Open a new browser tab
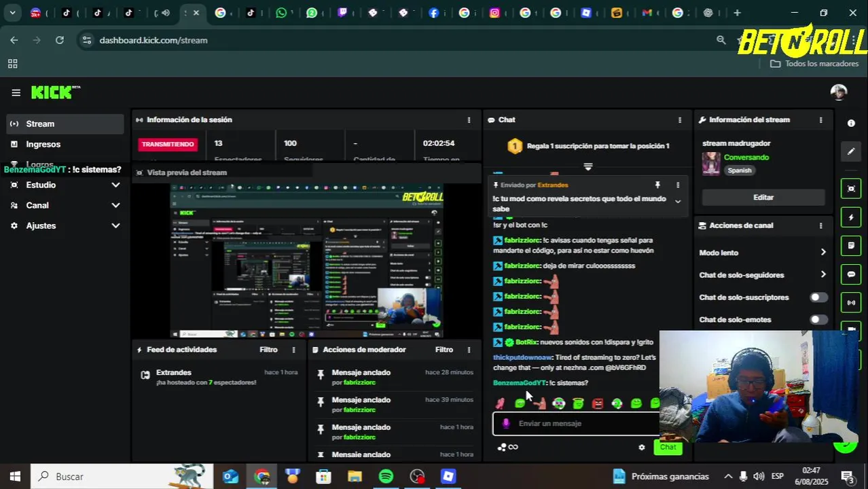The height and width of the screenshot is (489, 868). (x=737, y=13)
